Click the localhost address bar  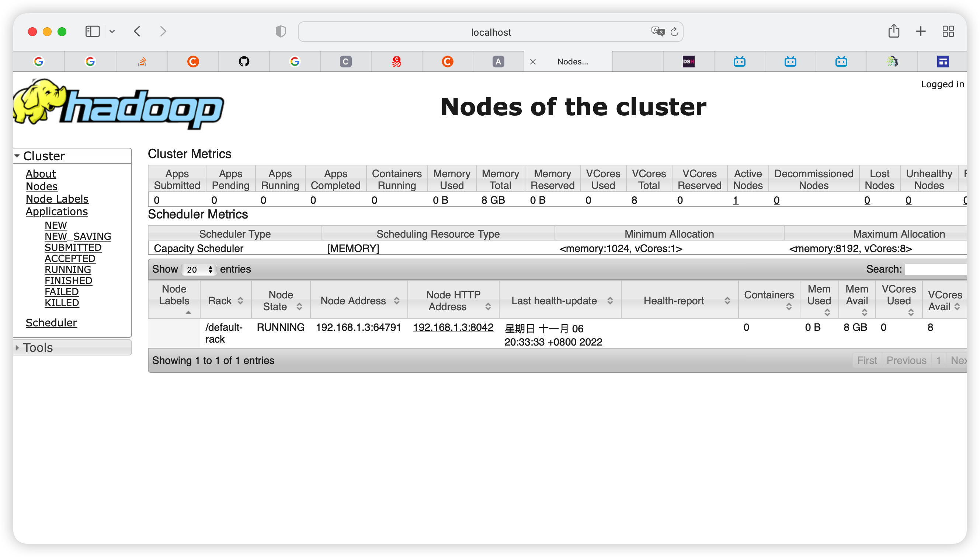point(490,32)
